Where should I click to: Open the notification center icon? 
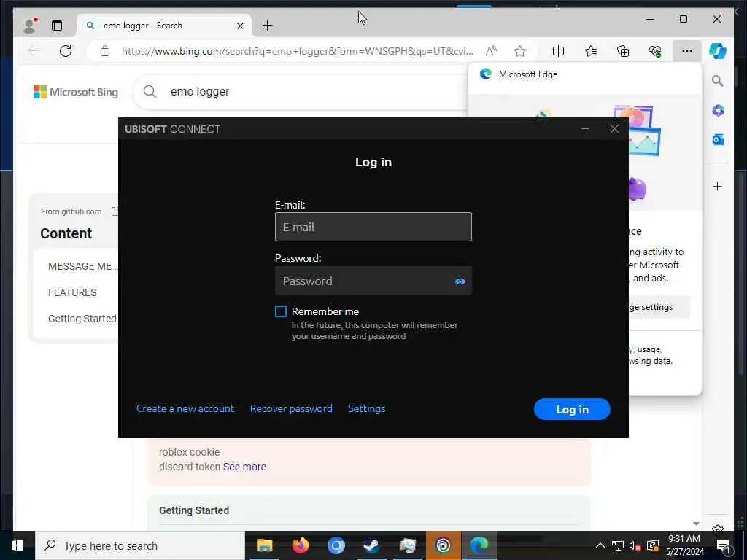(x=723, y=545)
